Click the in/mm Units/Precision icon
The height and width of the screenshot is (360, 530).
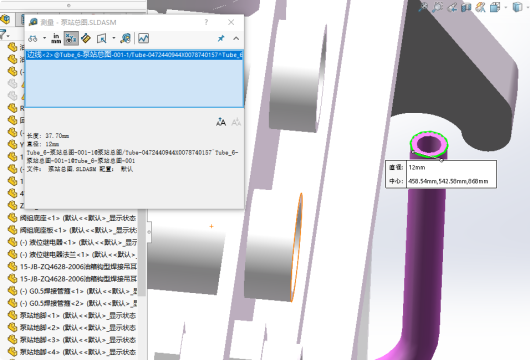[x=56, y=38]
